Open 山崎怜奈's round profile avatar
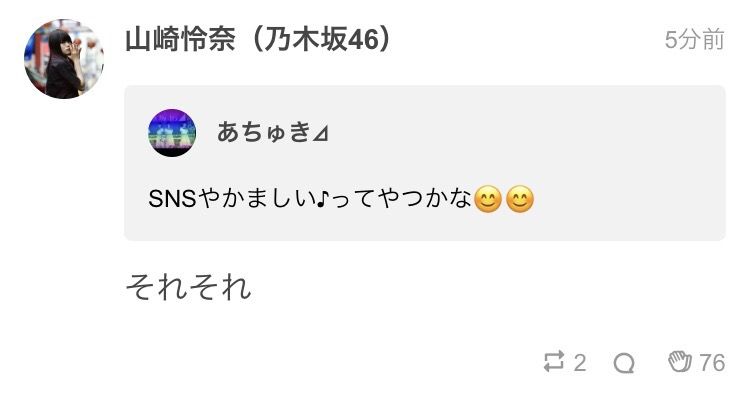 click(64, 59)
